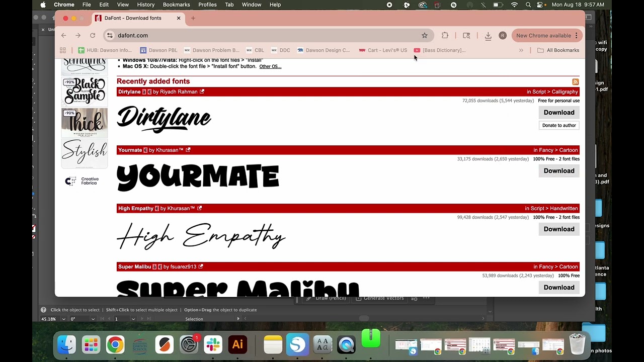
Task: Open System Settings from the Dock
Action: (x=189, y=344)
